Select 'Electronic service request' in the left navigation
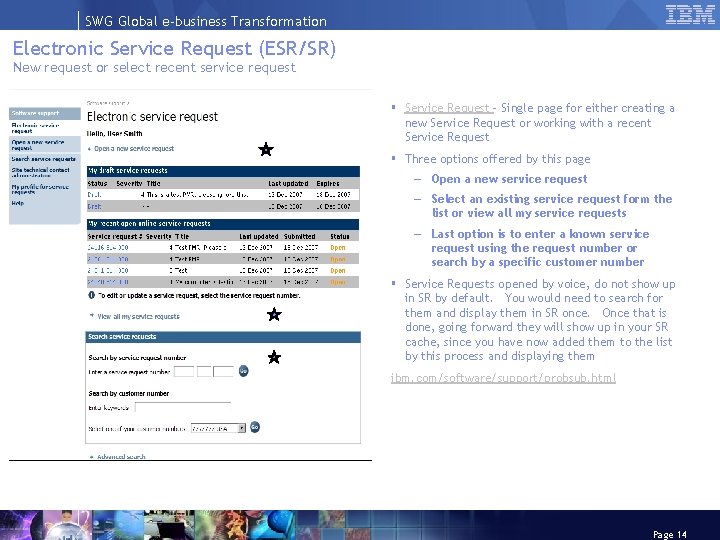The width and height of the screenshot is (720, 540). coord(35,128)
